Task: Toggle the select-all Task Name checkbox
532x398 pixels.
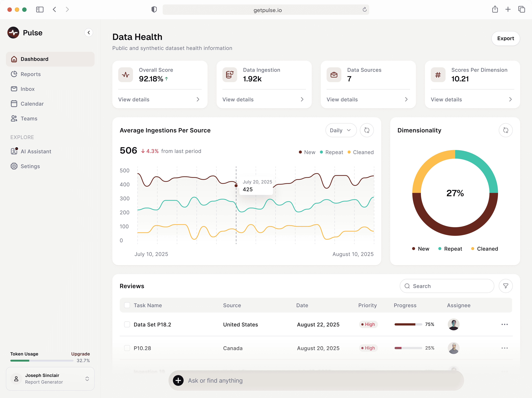Action: 127,305
